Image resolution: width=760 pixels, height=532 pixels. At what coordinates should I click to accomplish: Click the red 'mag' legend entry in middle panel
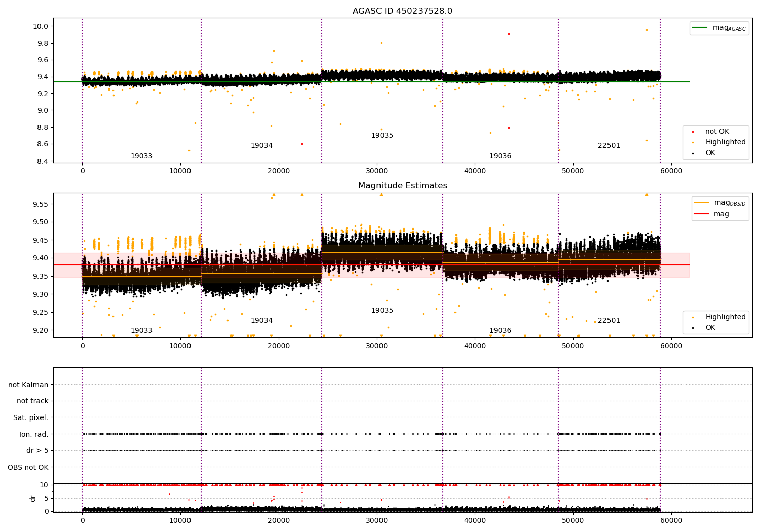coord(711,214)
